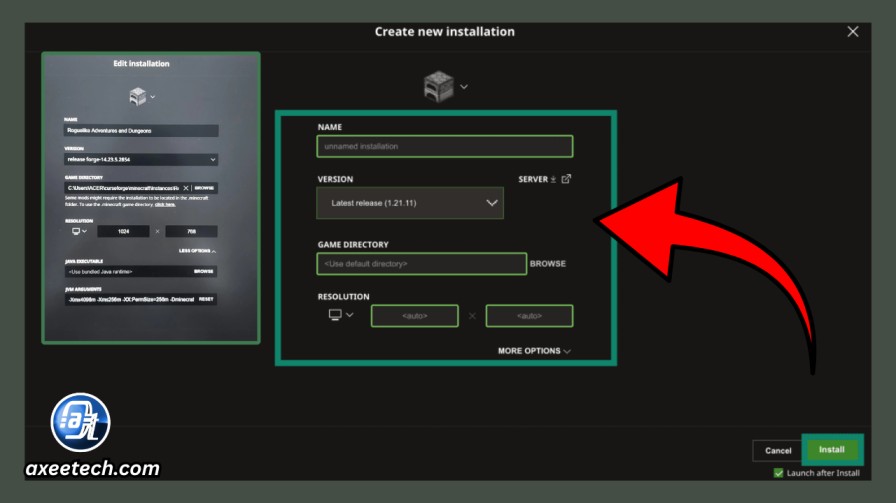The height and width of the screenshot is (503, 896).
Task: Click the JVM arguments -Xmx4096m field
Action: 131,300
